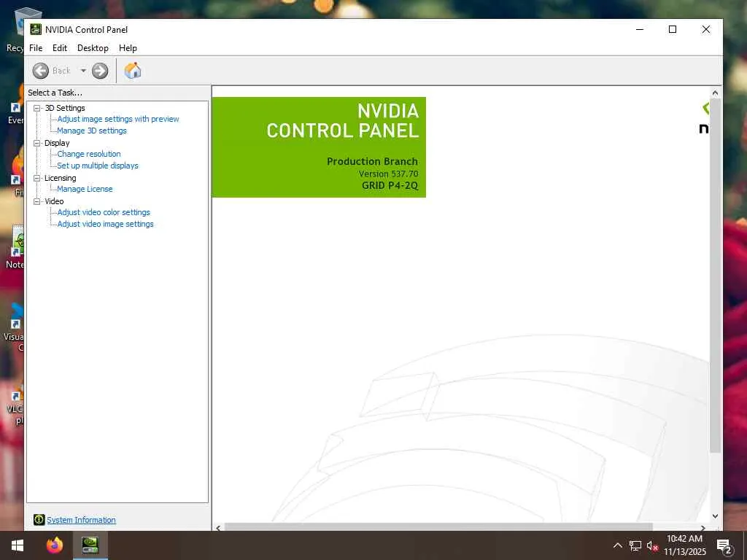
Task: Select the Video category label
Action: point(54,201)
